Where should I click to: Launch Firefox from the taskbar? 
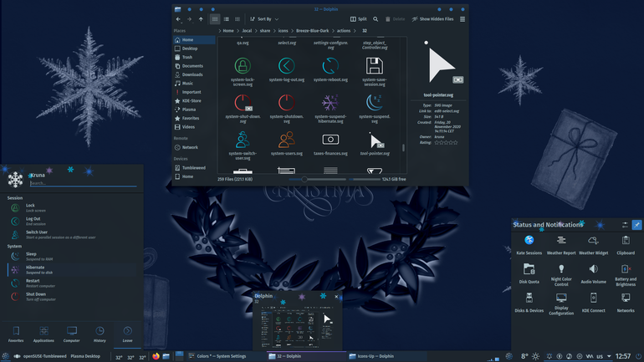(156, 356)
